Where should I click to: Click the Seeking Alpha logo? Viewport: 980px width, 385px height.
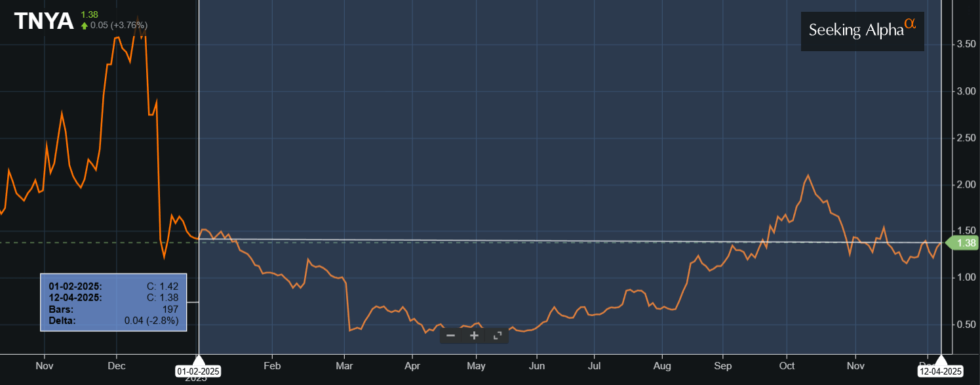[862, 30]
